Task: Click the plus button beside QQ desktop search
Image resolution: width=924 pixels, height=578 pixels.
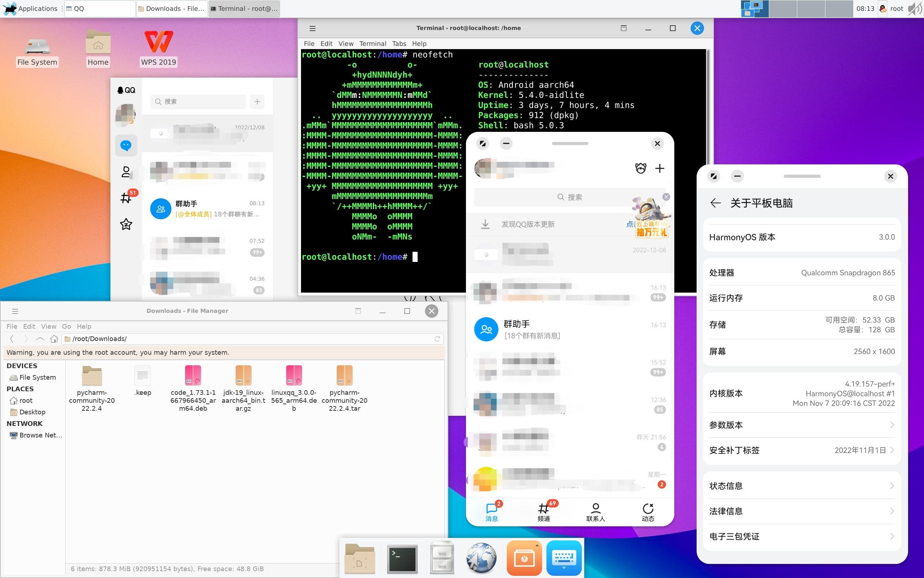Action: click(257, 102)
